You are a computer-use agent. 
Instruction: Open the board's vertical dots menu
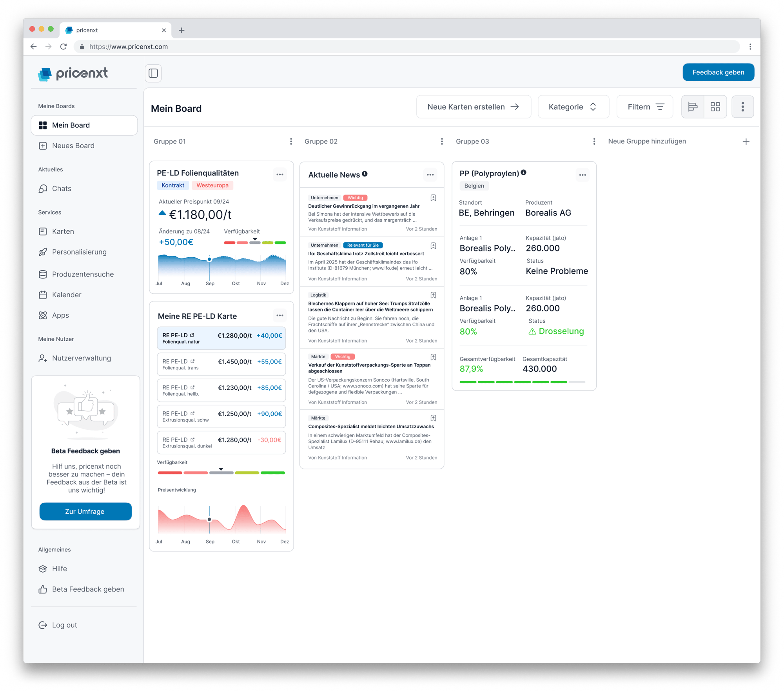click(742, 107)
